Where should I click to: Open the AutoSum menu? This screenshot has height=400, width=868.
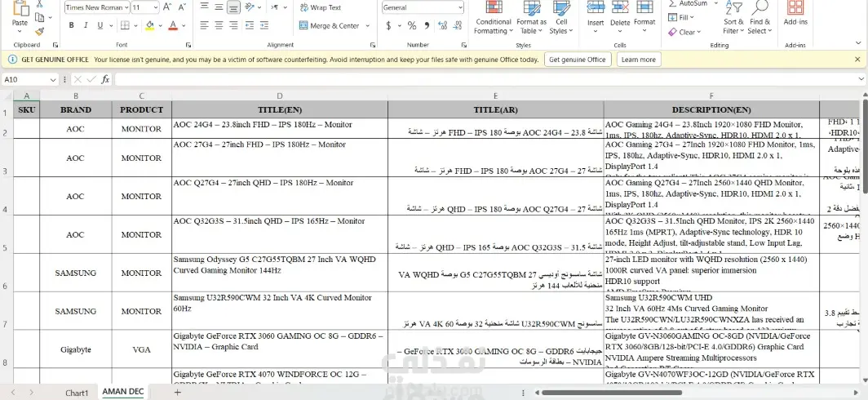pyautogui.click(x=715, y=3)
